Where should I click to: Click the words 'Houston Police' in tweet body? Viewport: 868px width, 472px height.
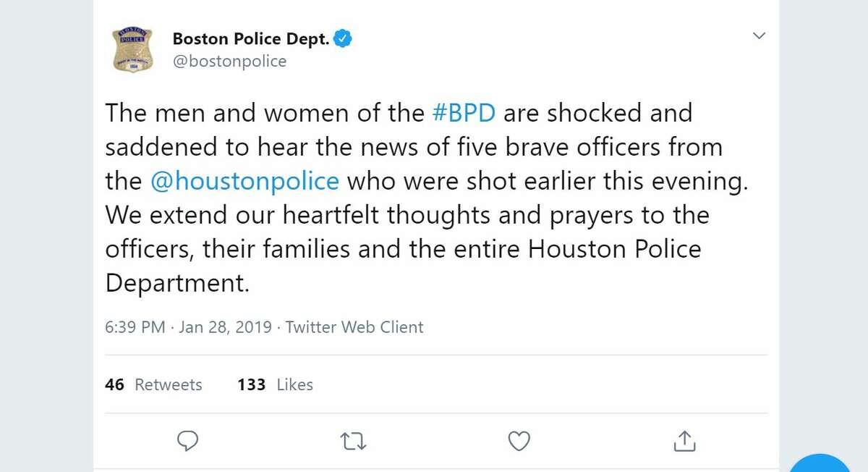pos(615,249)
